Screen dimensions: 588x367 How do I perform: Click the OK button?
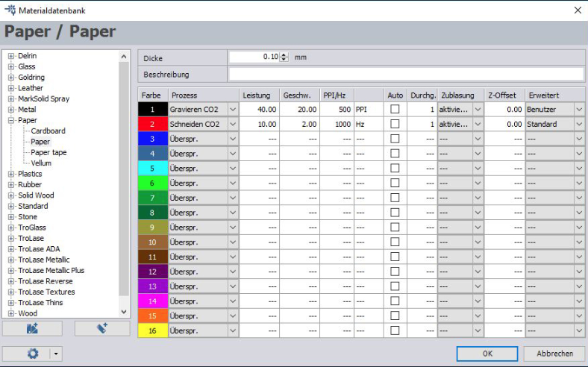[487, 354]
